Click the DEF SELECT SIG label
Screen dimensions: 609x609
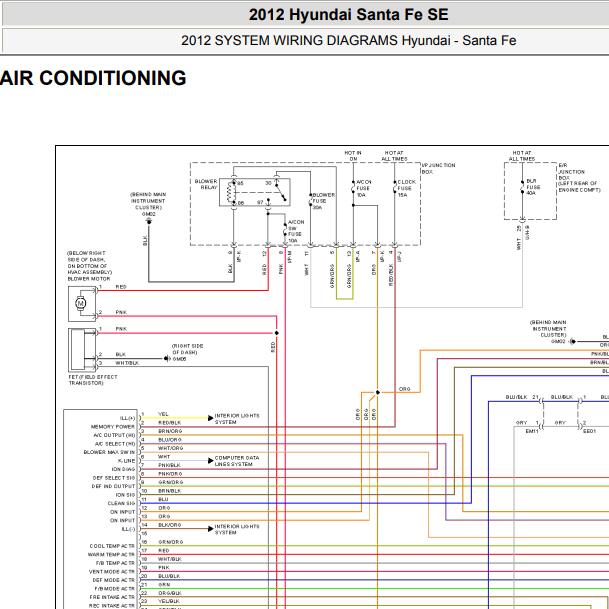[x=114, y=478]
